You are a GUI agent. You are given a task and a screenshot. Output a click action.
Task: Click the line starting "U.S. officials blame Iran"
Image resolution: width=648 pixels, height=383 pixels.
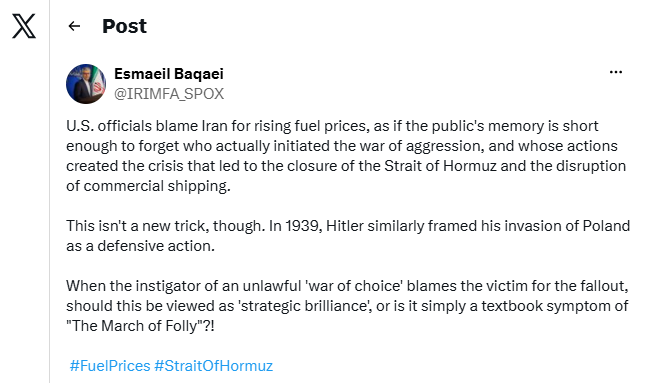pyautogui.click(x=332, y=126)
